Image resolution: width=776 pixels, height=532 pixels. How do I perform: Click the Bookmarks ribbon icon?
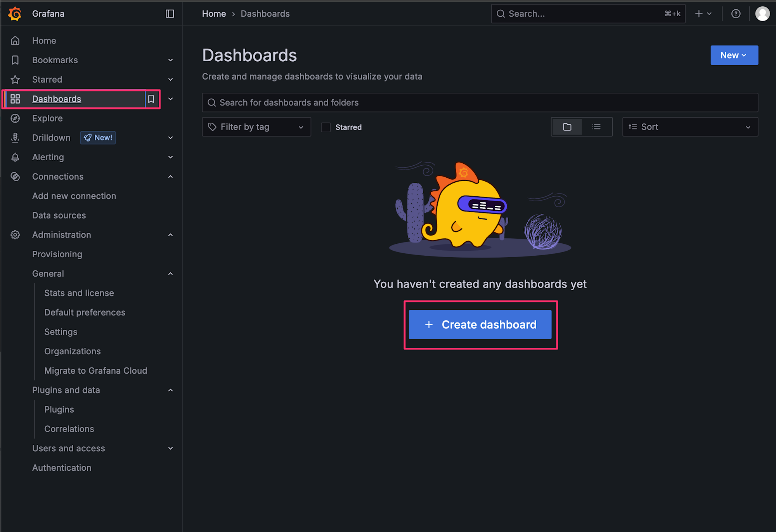(15, 60)
